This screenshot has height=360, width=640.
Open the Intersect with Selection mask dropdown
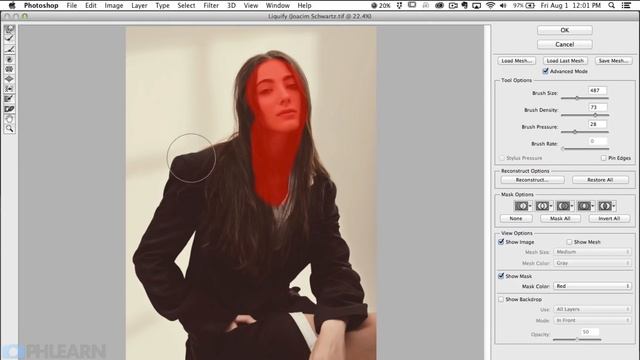pos(585,206)
